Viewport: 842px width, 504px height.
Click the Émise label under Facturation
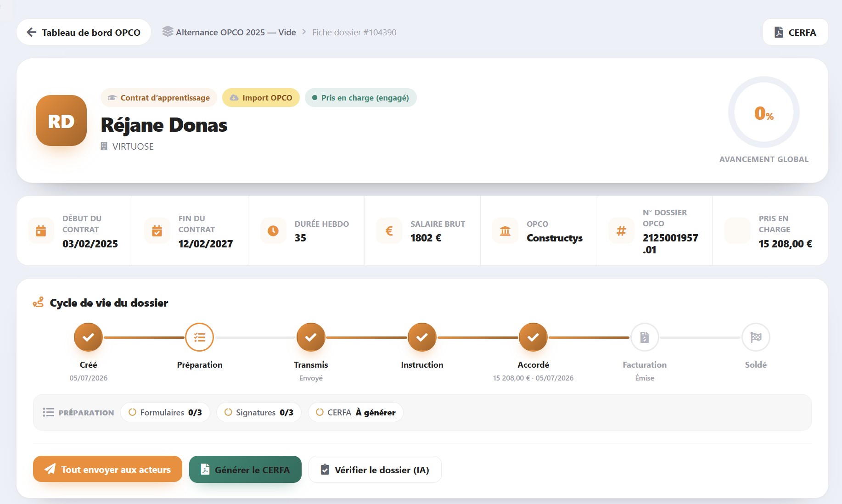click(645, 378)
